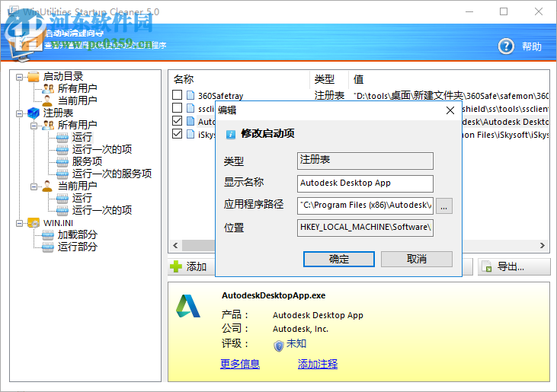The height and width of the screenshot is (392, 557).
Task: Select the 360Safetray row name
Action: [x=221, y=96]
